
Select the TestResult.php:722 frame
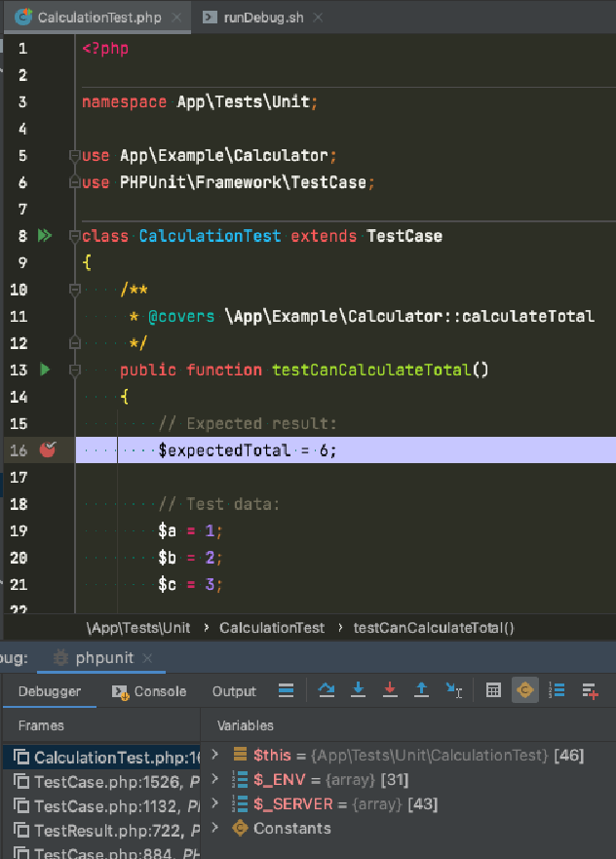(x=101, y=831)
